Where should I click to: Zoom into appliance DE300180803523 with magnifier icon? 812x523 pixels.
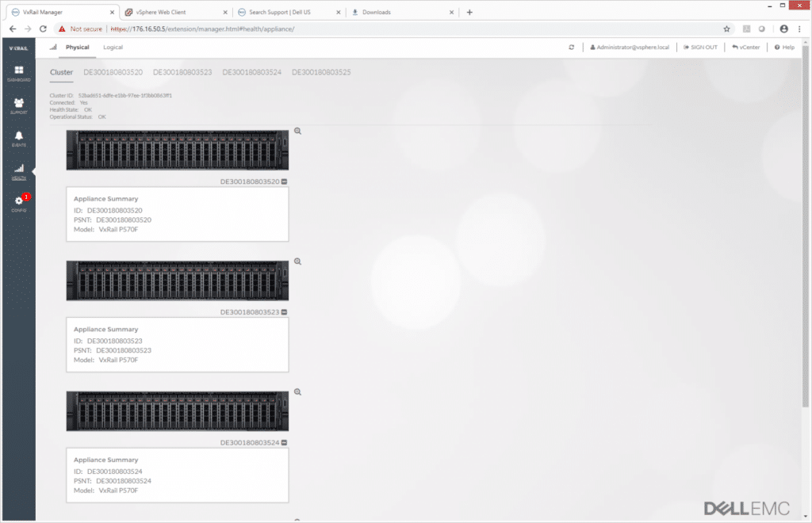tap(298, 261)
